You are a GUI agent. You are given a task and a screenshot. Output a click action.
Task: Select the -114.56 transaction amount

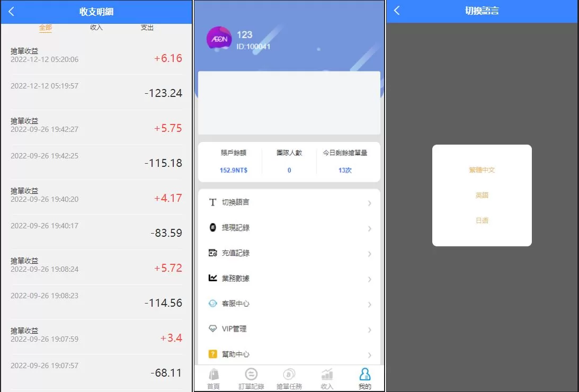click(x=163, y=302)
